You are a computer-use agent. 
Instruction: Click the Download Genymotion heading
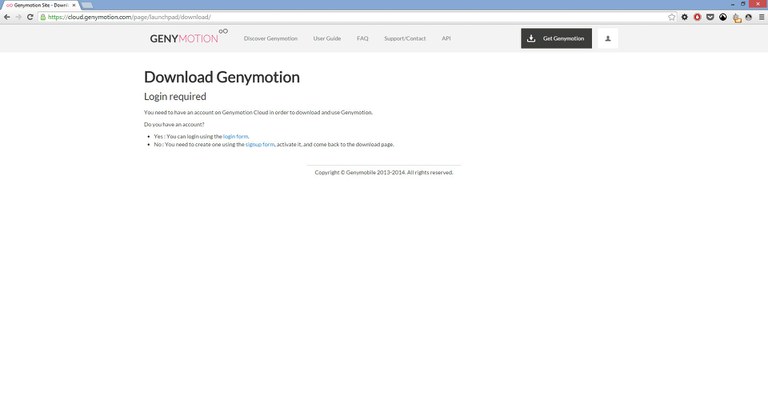(222, 77)
